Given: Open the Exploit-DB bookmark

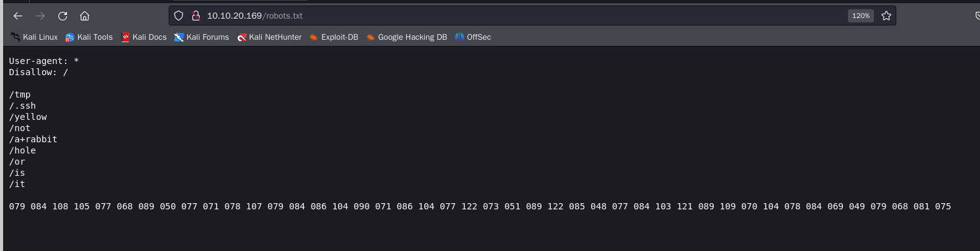Looking at the screenshot, I should point(334,37).
